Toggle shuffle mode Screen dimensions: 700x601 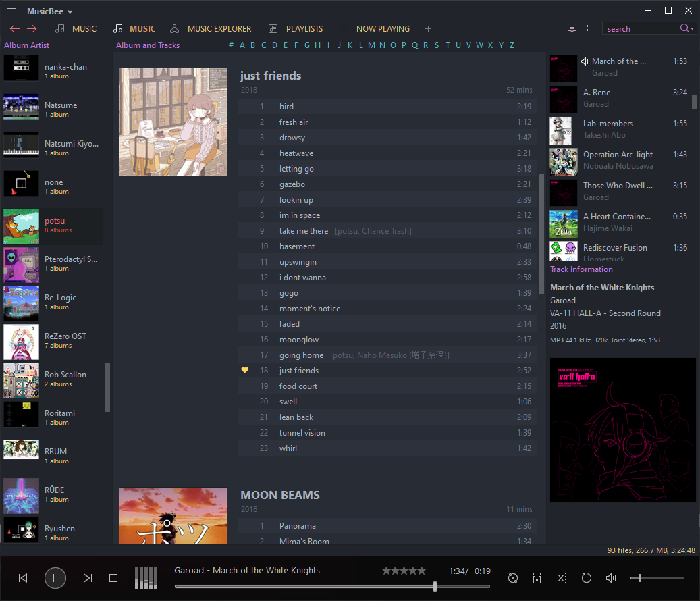click(x=562, y=578)
